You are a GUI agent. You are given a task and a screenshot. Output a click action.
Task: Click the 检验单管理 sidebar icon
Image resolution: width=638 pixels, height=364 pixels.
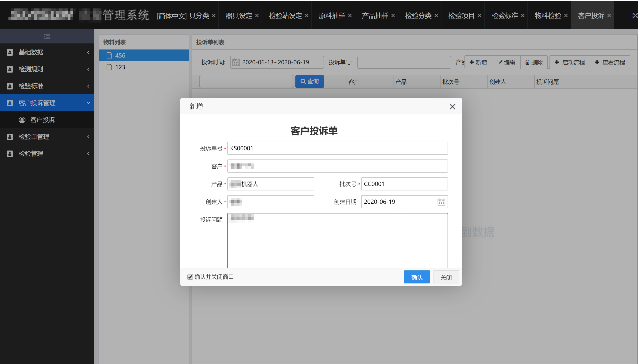click(10, 137)
